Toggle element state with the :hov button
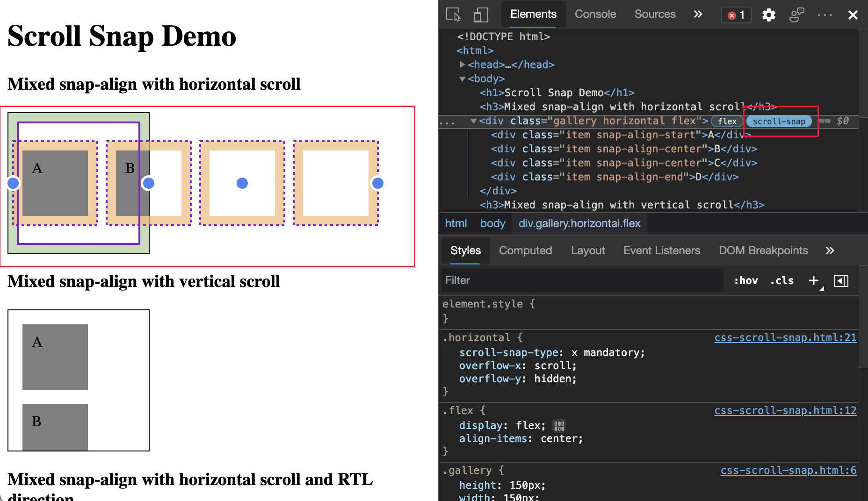This screenshot has height=501, width=868. [x=745, y=280]
